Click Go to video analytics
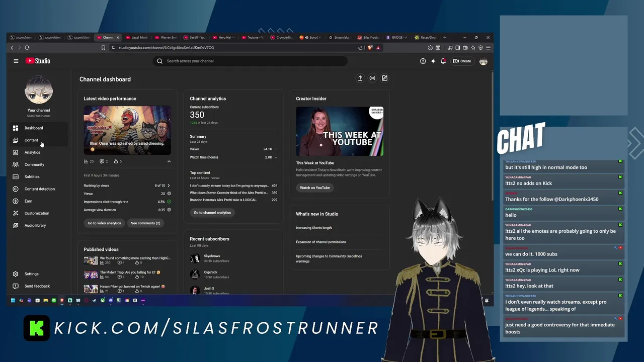The image size is (644, 362). click(104, 223)
